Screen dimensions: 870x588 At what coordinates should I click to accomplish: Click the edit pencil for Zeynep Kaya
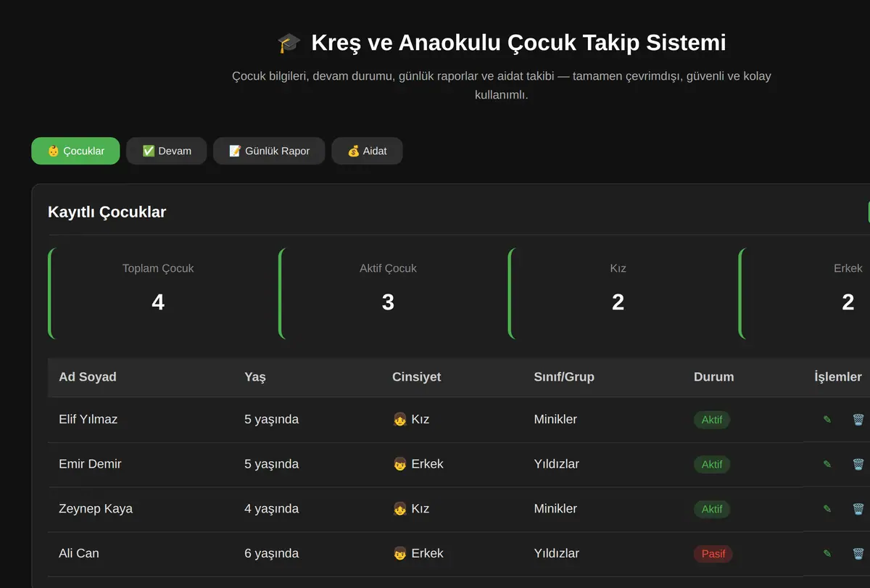pos(827,509)
